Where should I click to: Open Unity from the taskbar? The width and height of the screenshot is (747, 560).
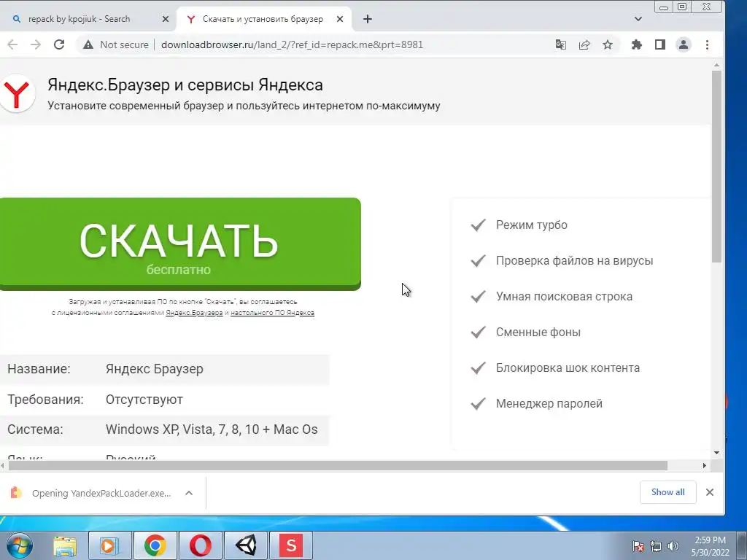point(246,545)
